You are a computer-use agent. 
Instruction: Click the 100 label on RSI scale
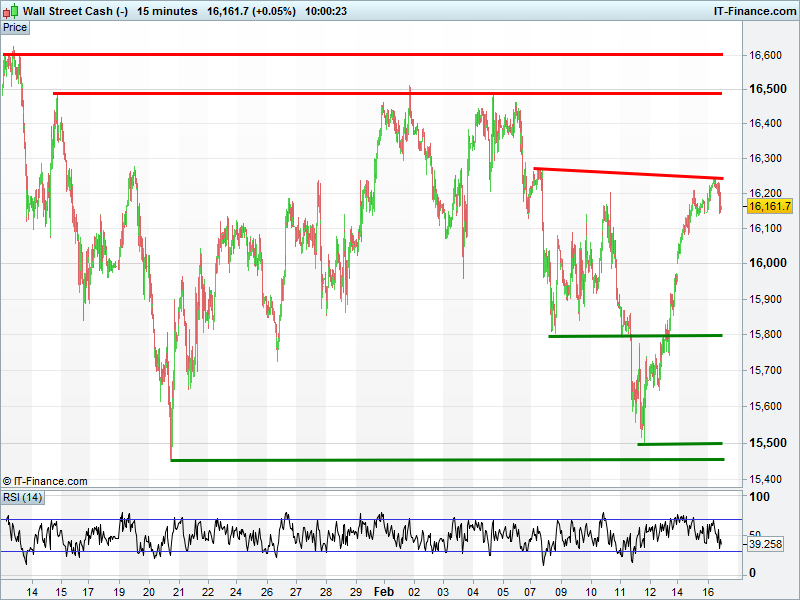tap(759, 496)
